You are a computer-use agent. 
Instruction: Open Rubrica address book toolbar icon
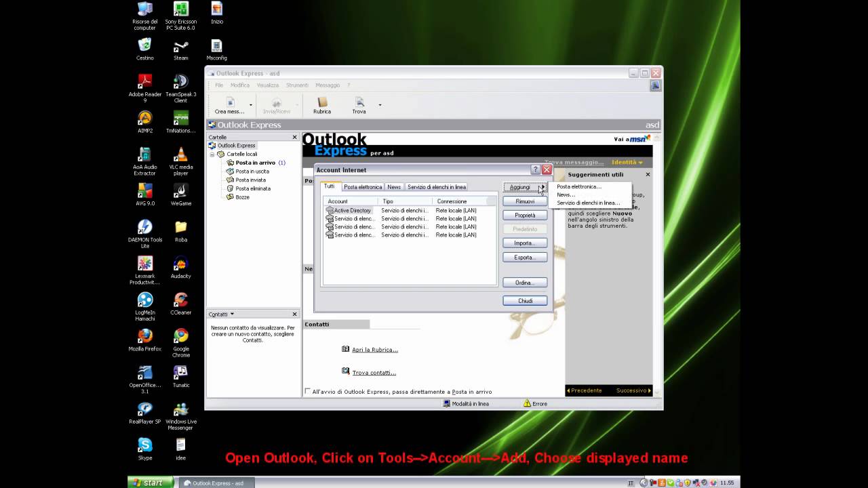coord(322,105)
